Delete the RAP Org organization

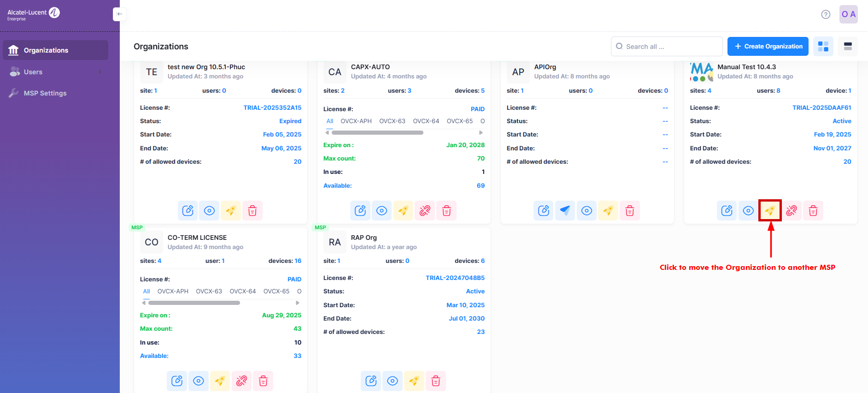pyautogui.click(x=435, y=381)
